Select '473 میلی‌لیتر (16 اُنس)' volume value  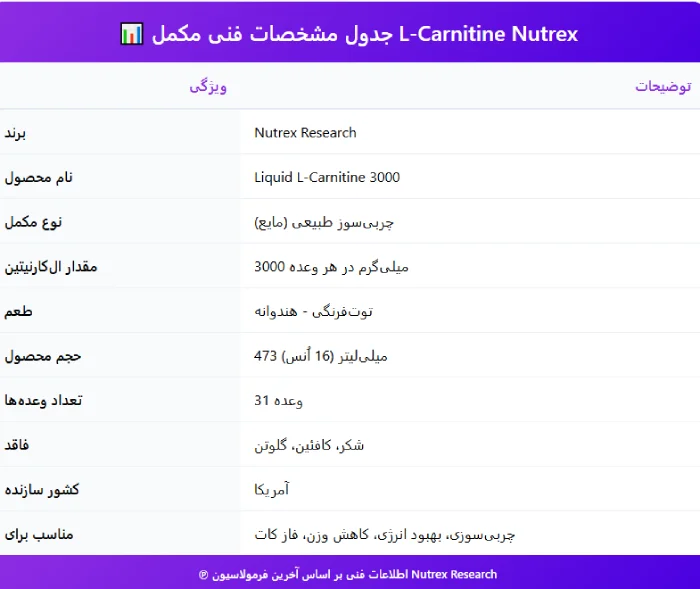click(x=321, y=356)
